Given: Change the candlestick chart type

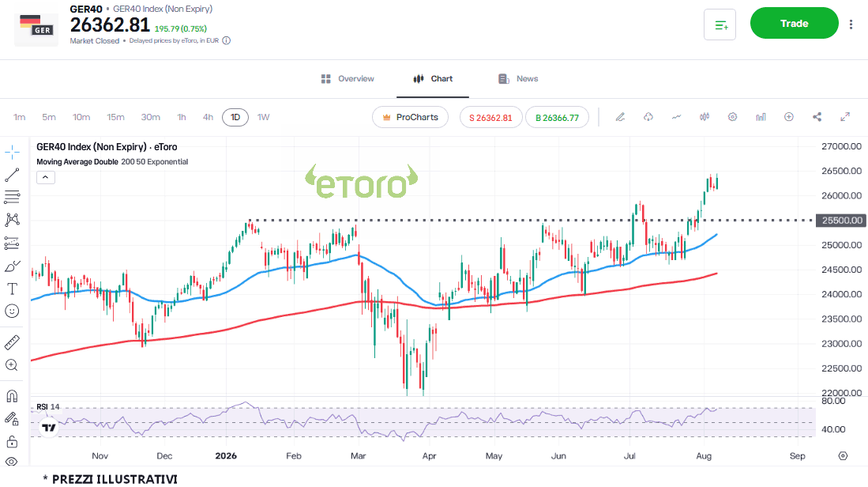Looking at the screenshot, I should tap(705, 117).
